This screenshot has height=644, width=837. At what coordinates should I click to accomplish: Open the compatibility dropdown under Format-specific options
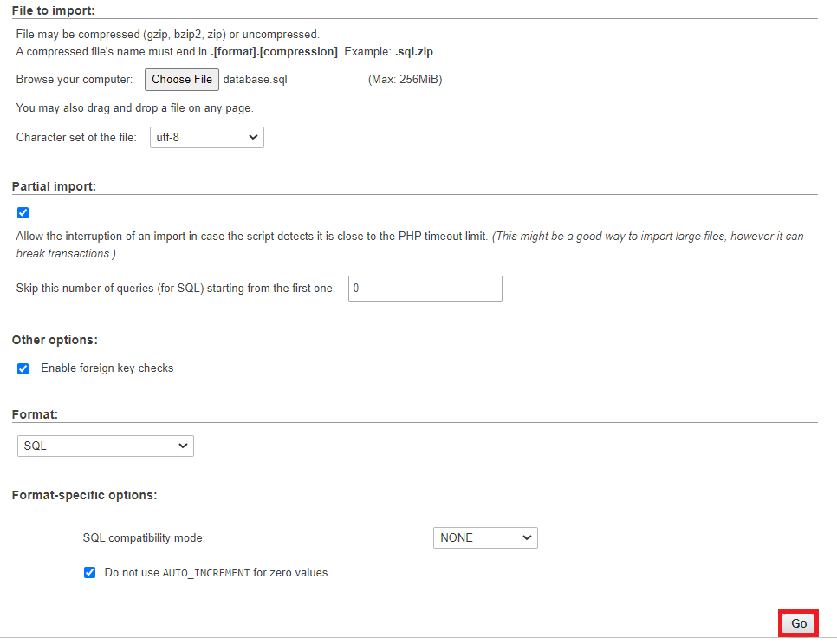(484, 537)
